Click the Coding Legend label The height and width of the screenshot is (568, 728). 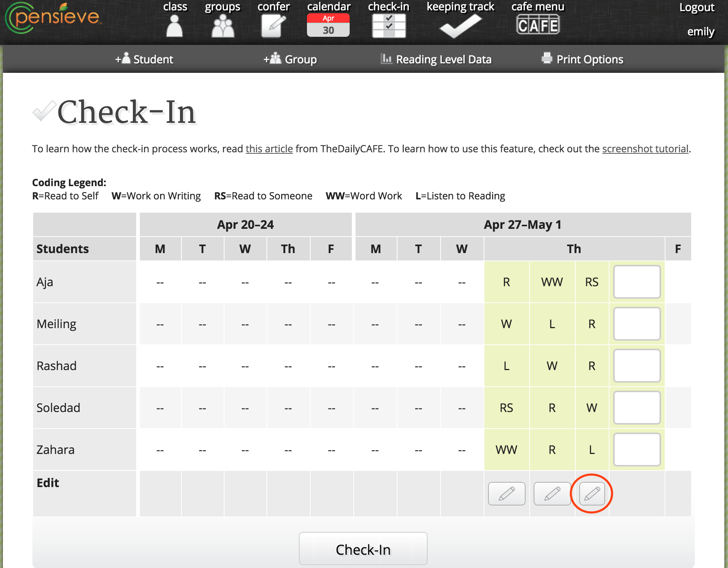coord(69,182)
